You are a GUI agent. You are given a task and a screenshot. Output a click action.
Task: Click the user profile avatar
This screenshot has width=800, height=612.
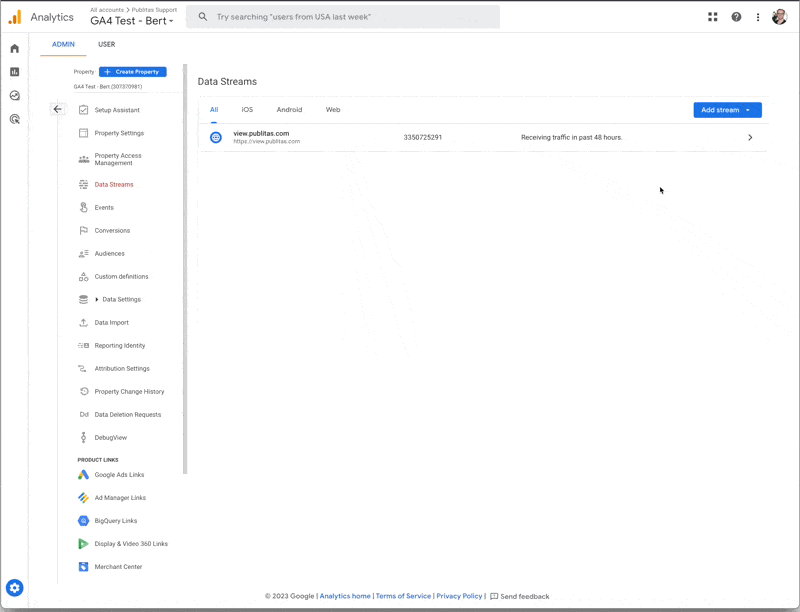(x=779, y=17)
